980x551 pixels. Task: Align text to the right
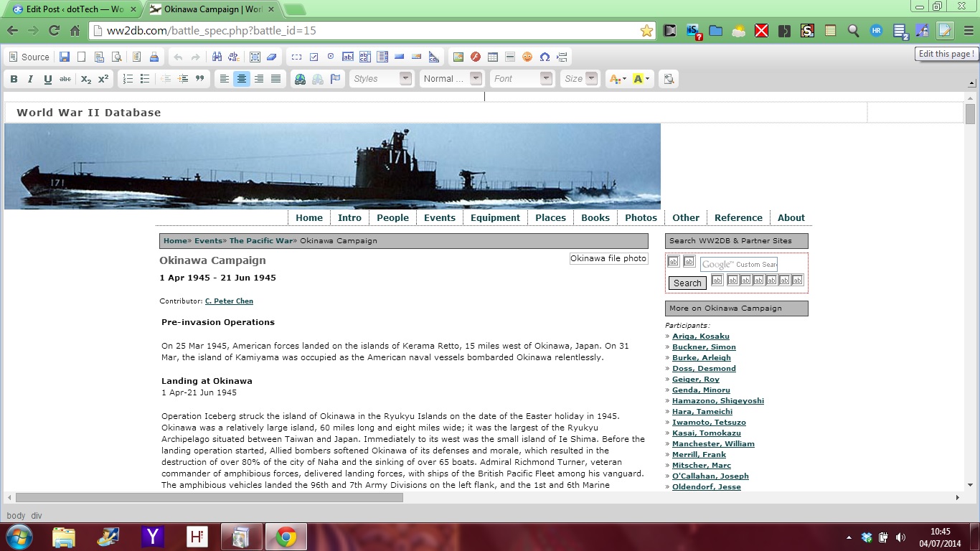(259, 79)
